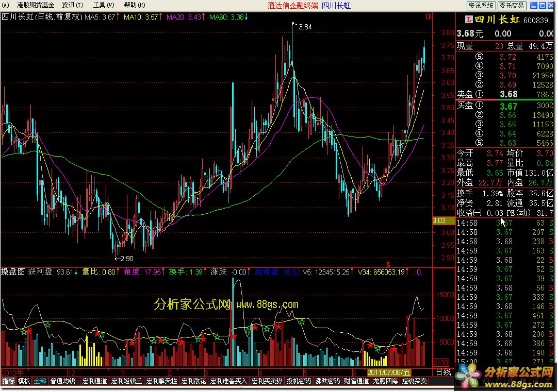The height and width of the screenshot is (392, 558).
Task: Open the 资讯(I) menu
Action: [73, 5]
